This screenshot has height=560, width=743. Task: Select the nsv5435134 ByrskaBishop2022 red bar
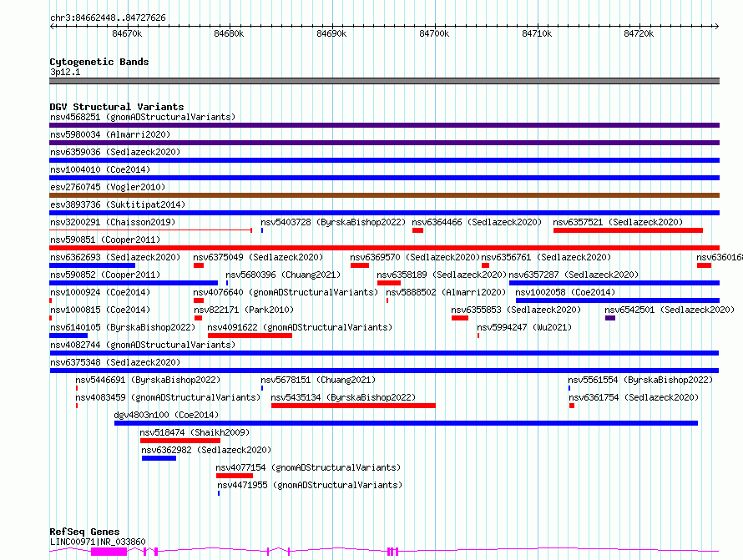pyautogui.click(x=353, y=406)
